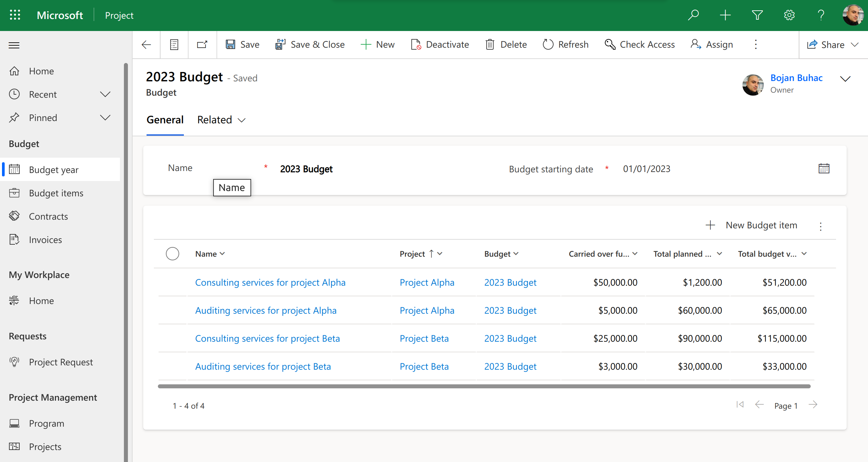Image resolution: width=868 pixels, height=462 pixels.
Task: Expand the header details chevron near owner
Action: pos(845,79)
